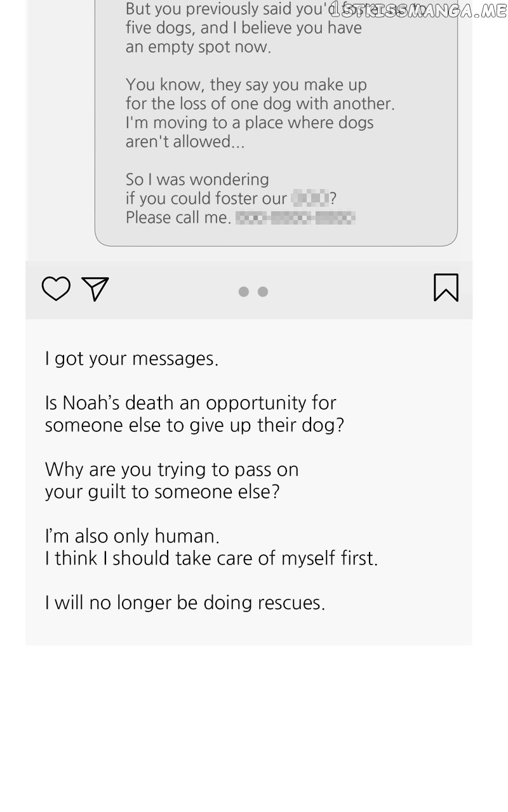The height and width of the screenshot is (812, 508).
Task: Select the first carousel dot indicator
Action: (243, 292)
